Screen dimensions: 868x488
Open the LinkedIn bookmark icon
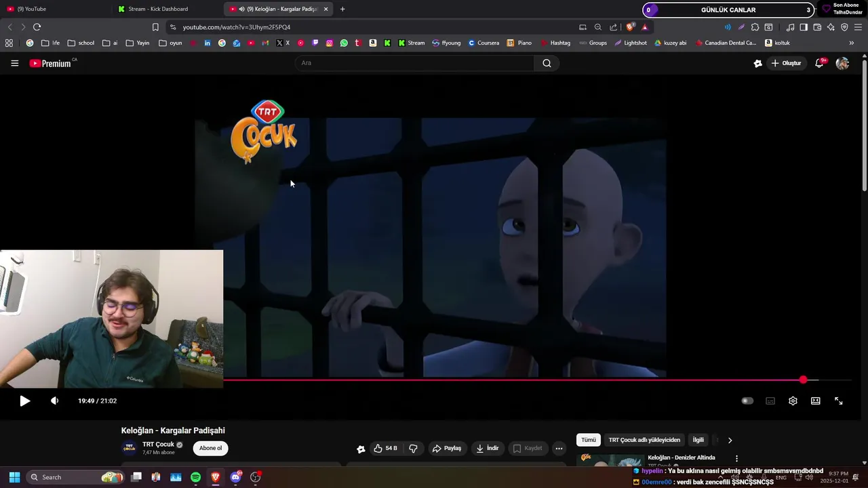(208, 43)
